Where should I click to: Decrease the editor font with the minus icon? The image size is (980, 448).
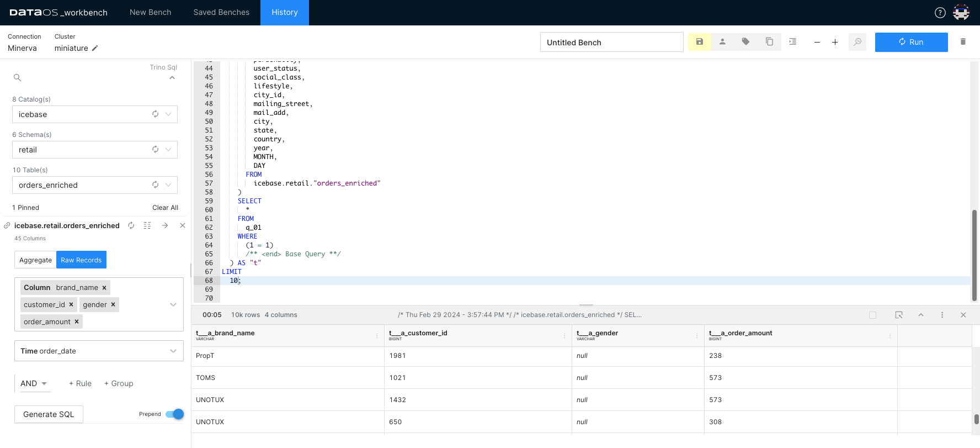[x=817, y=42]
